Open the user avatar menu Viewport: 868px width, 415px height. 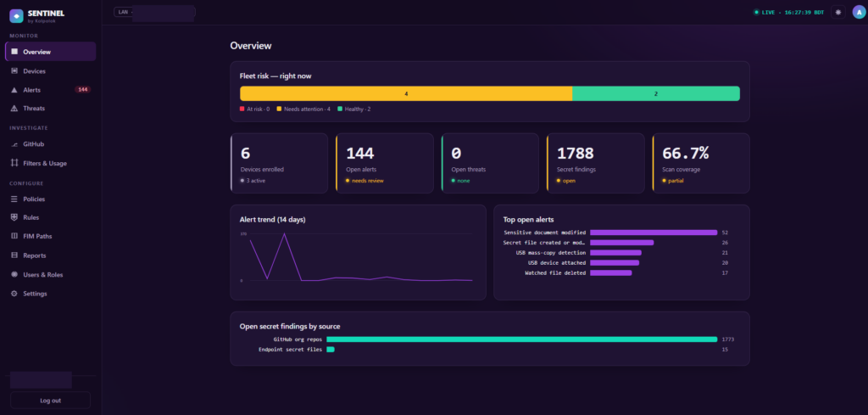tap(860, 12)
